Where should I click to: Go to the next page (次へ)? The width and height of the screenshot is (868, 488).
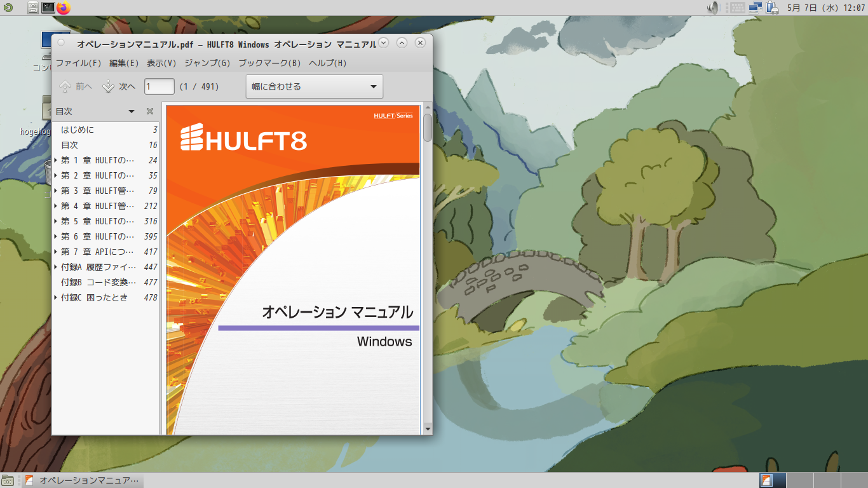click(119, 86)
